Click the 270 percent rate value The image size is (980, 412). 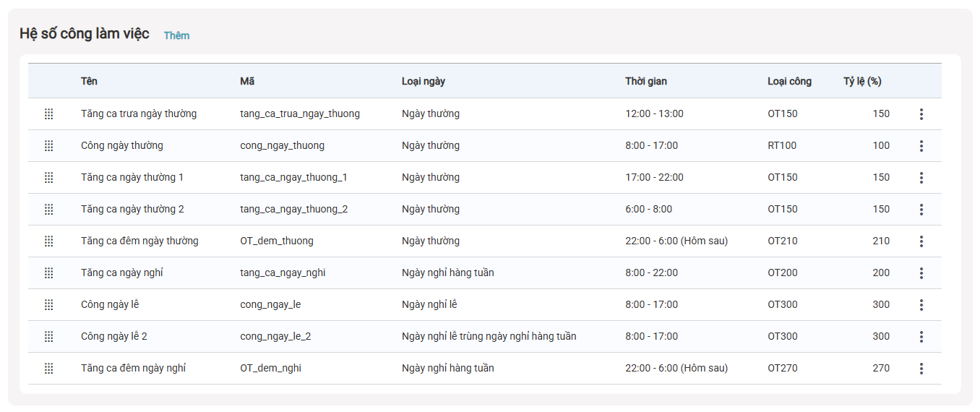tap(881, 368)
